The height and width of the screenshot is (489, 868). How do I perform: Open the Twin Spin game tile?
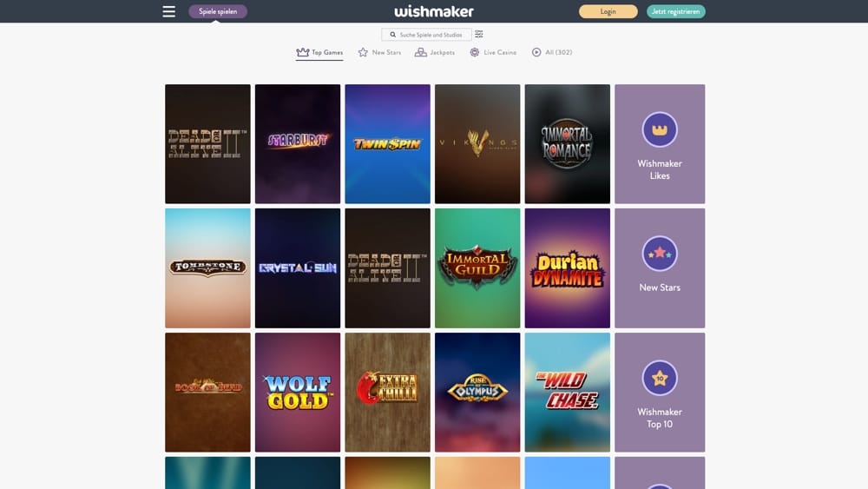[x=387, y=144]
